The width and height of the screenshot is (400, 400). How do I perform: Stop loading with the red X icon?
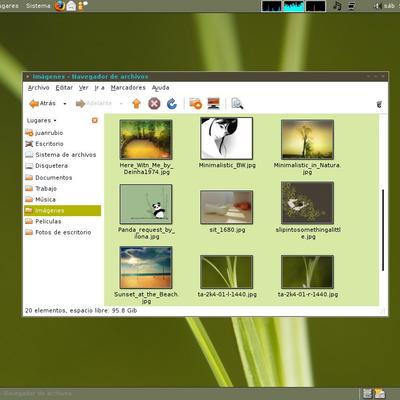(154, 104)
